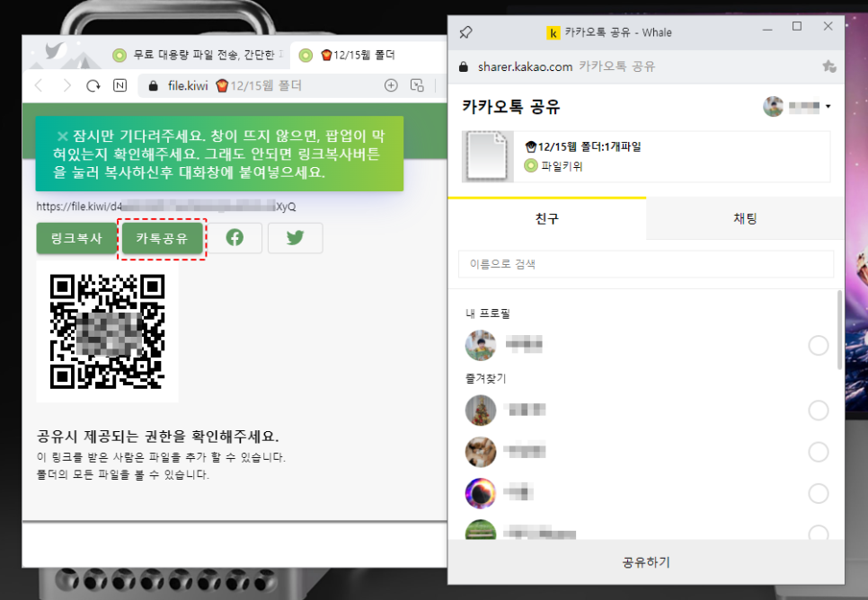Click the 공유하기 button
The image size is (868, 600).
(646, 562)
